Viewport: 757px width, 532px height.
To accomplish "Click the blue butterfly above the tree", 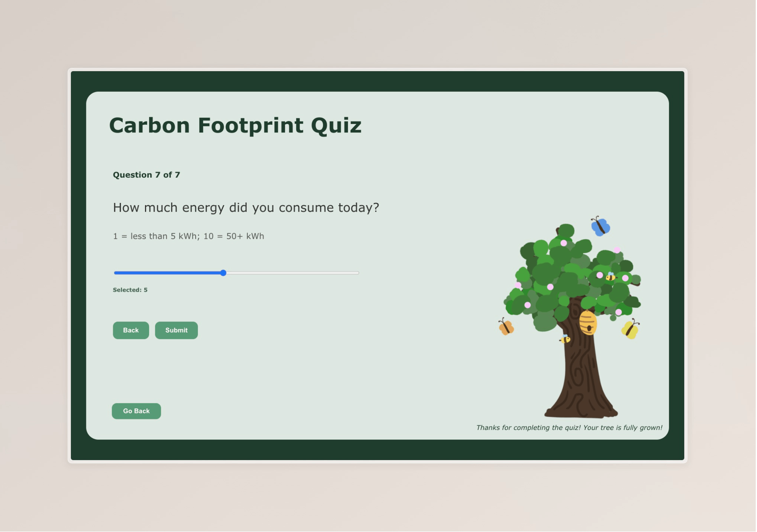I will pos(601,226).
